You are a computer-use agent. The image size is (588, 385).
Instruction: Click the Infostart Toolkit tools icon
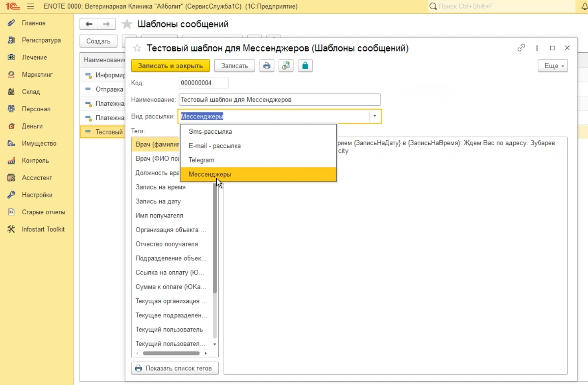(x=11, y=229)
